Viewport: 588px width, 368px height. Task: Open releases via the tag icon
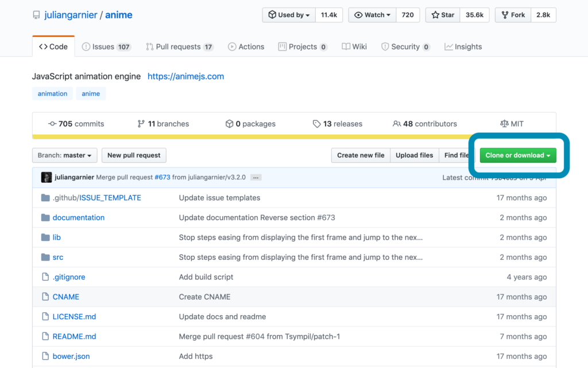pyautogui.click(x=317, y=124)
